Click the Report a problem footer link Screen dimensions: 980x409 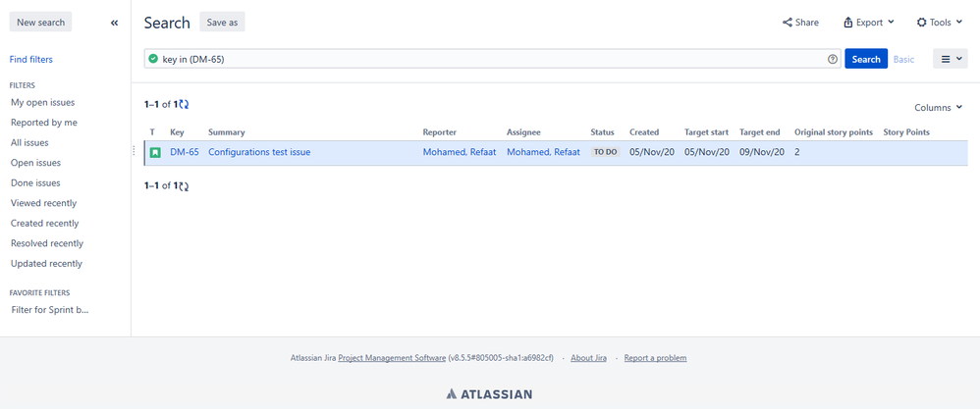(655, 358)
